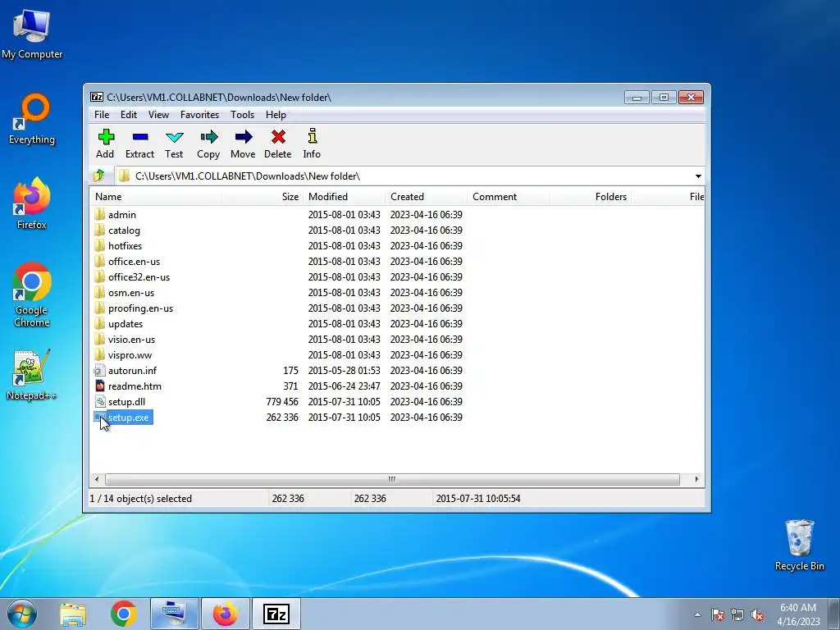This screenshot has width=840, height=630.
Task: Click the Copy toolbar icon
Action: click(208, 137)
